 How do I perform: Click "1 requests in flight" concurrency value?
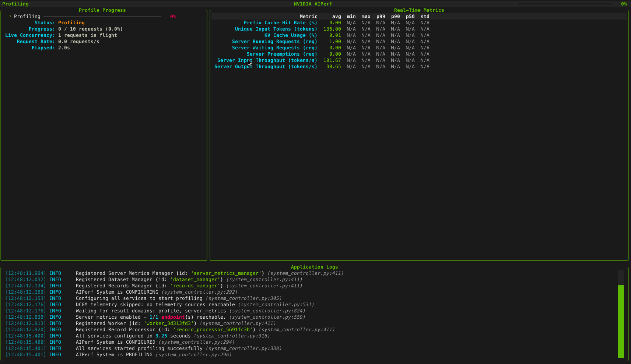point(88,35)
